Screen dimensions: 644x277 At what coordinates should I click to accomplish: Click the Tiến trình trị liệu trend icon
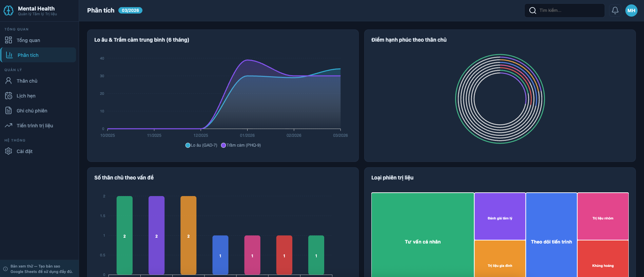point(8,125)
